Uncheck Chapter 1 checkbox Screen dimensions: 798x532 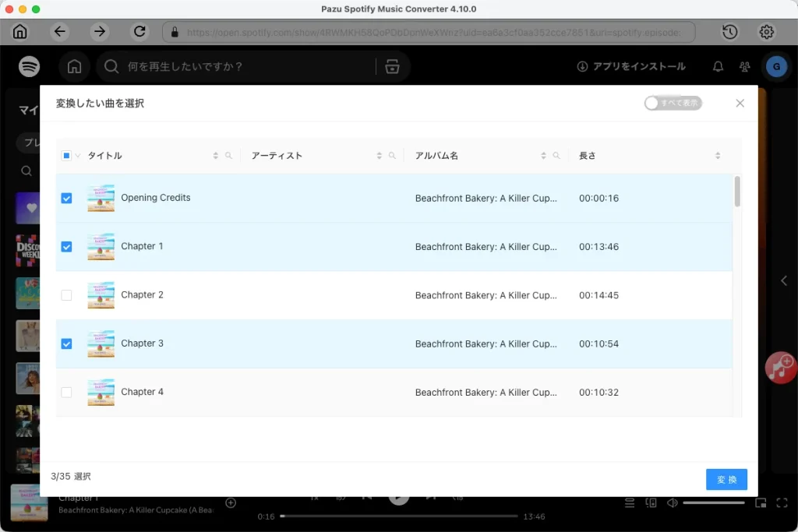click(x=66, y=247)
